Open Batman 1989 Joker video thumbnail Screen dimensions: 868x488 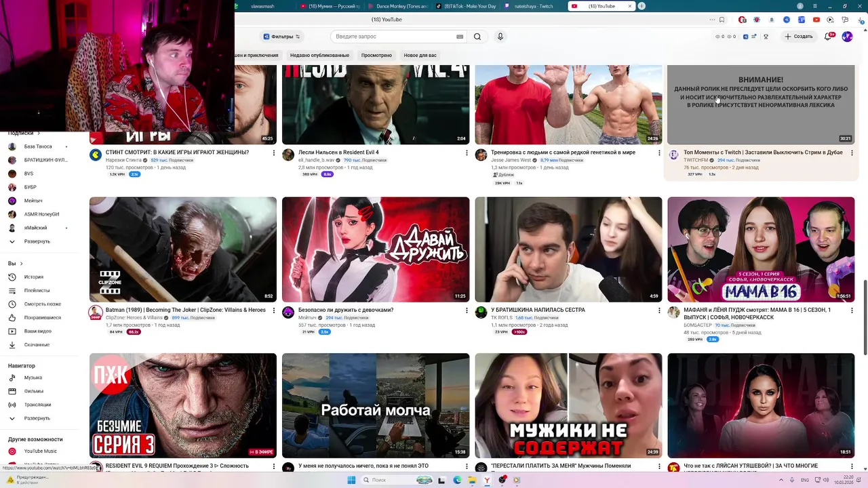click(x=183, y=249)
